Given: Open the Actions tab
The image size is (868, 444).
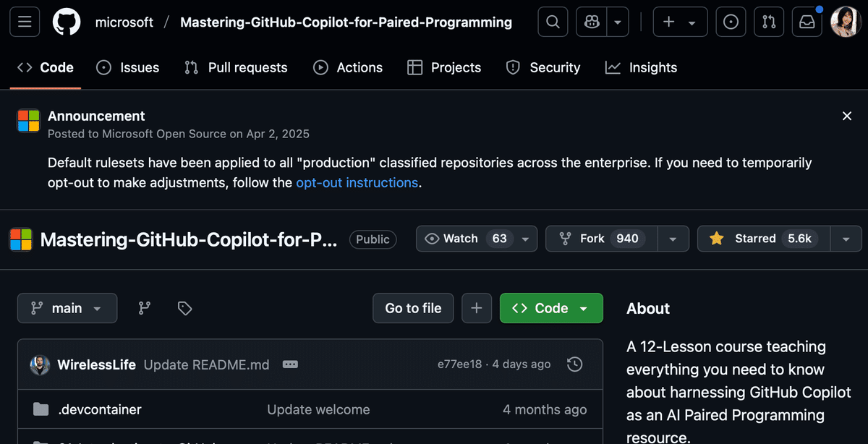Looking at the screenshot, I should point(348,67).
